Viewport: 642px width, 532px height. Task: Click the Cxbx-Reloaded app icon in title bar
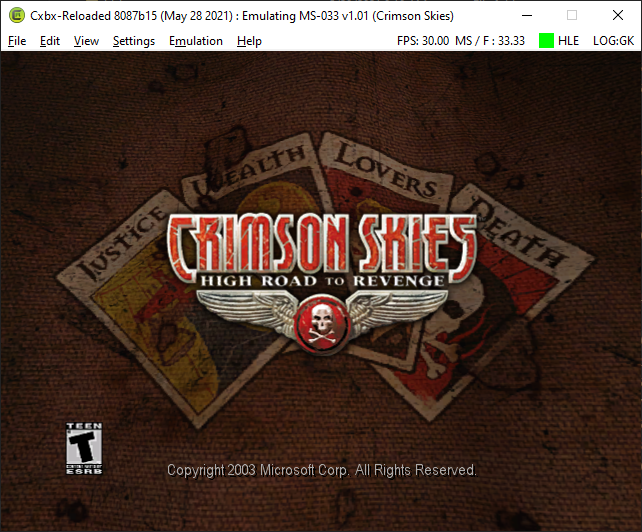[16, 16]
